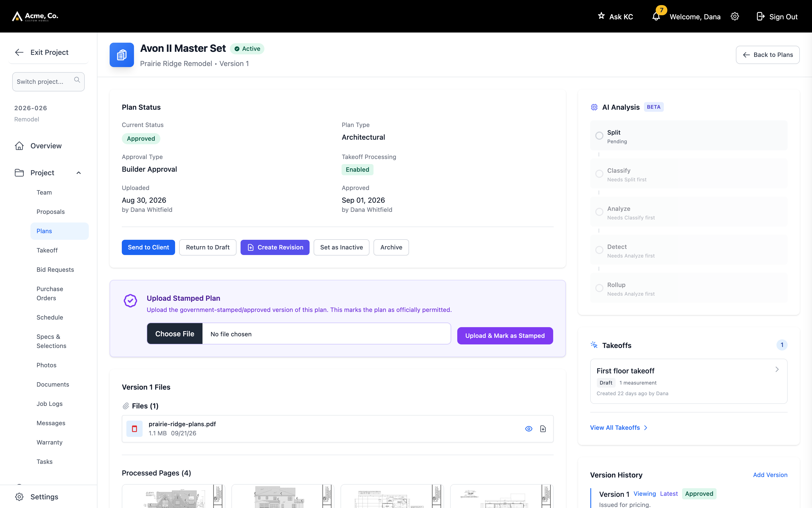Image resolution: width=812 pixels, height=508 pixels.
Task: Click the Acme, Co. logo
Action: [x=35, y=16]
